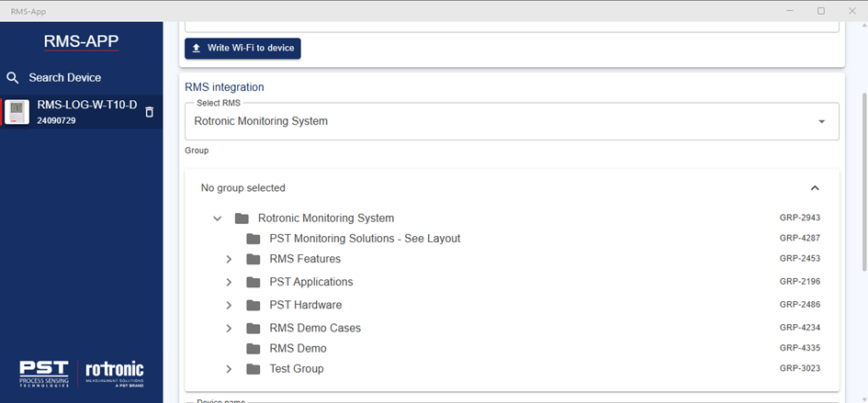
Task: Expand the Test Group node
Action: click(x=229, y=369)
